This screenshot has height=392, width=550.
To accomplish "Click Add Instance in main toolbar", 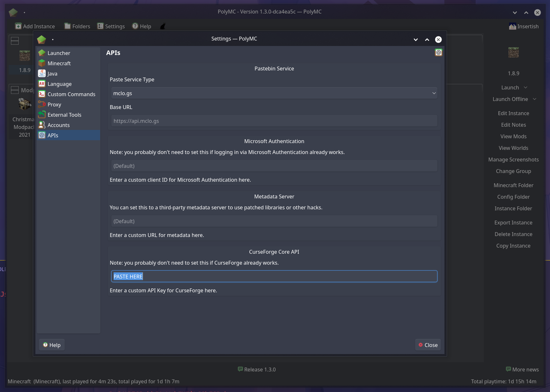I will (35, 26).
